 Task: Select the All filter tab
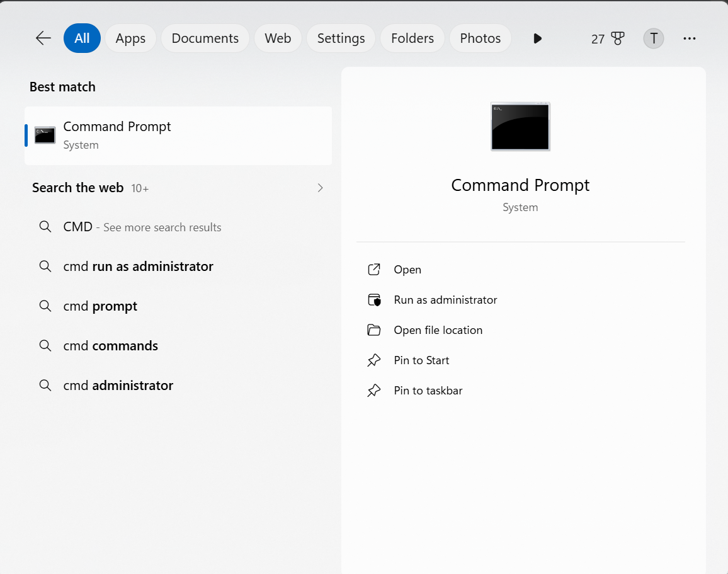[x=82, y=38]
